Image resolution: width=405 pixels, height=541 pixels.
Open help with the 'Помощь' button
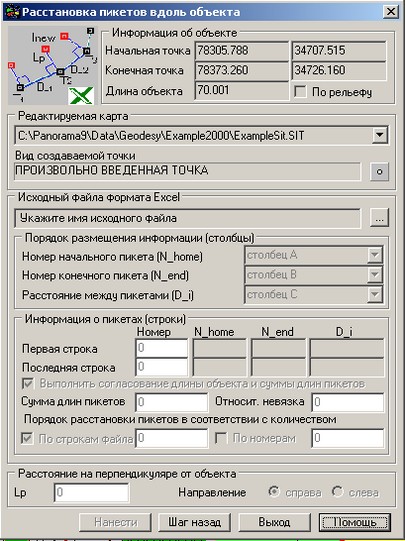[x=354, y=522]
